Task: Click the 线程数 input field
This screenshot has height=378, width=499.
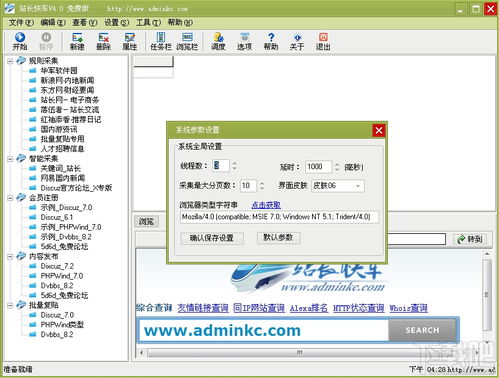Action: click(221, 166)
